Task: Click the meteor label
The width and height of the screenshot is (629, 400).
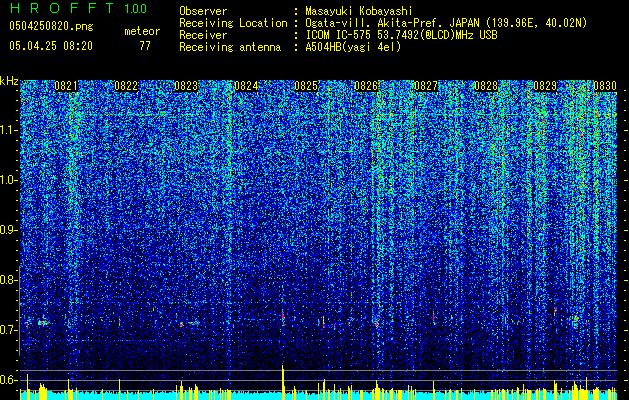Action: click(142, 31)
